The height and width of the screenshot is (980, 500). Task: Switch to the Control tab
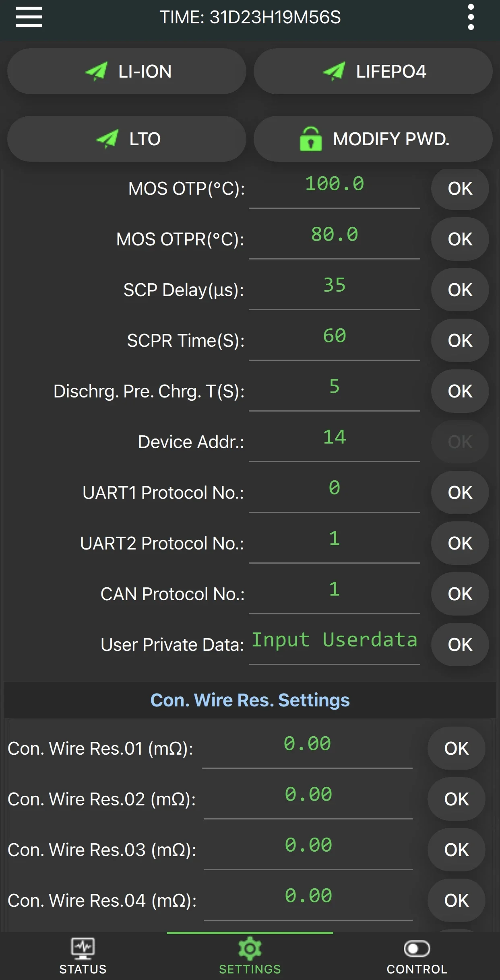pyautogui.click(x=417, y=956)
